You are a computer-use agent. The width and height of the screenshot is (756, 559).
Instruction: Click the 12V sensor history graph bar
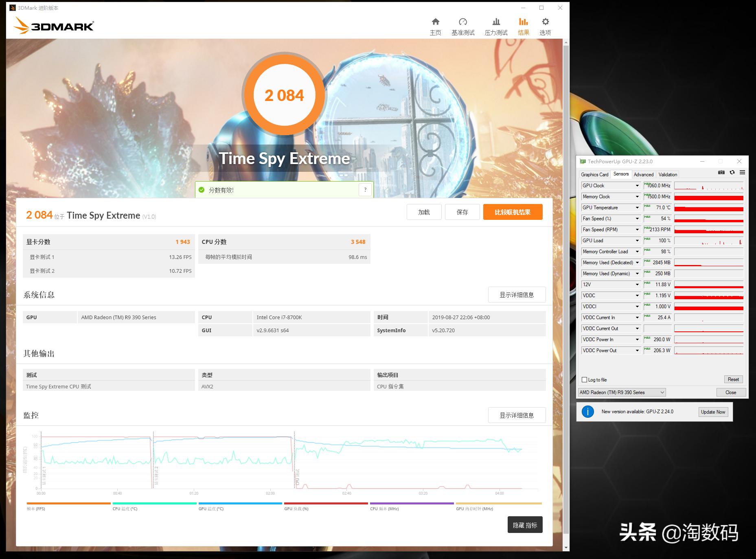pos(708,284)
